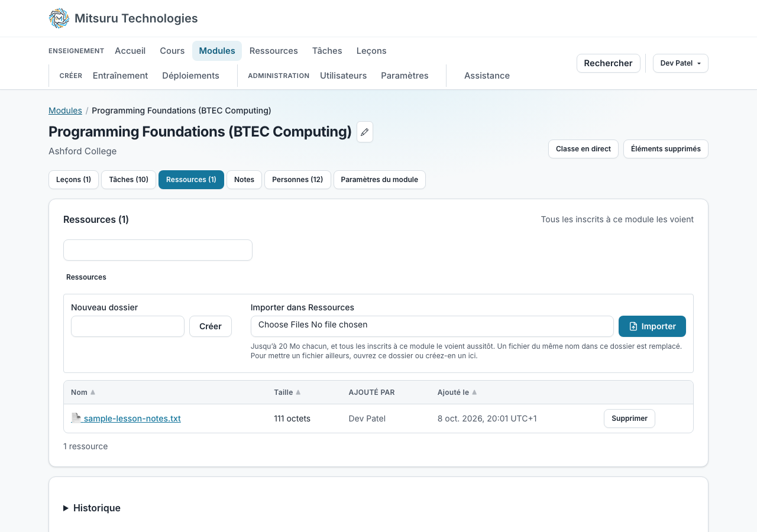Focus the resources search field
The image size is (757, 532).
coord(158,250)
